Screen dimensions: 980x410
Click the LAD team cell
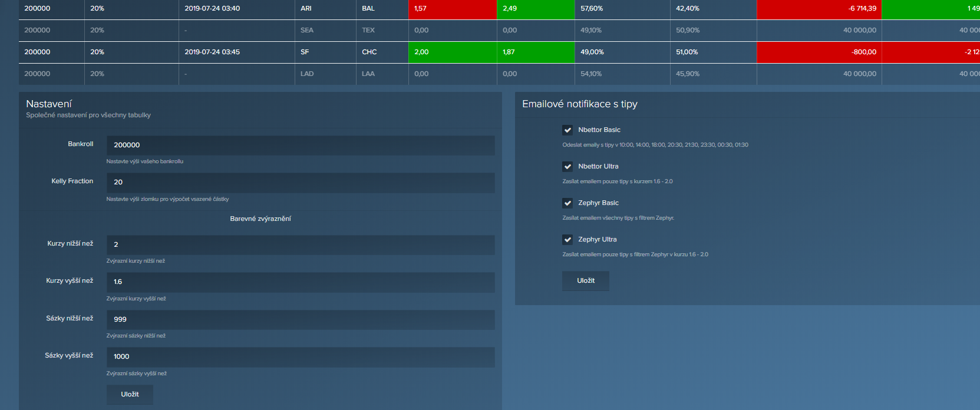pyautogui.click(x=325, y=74)
